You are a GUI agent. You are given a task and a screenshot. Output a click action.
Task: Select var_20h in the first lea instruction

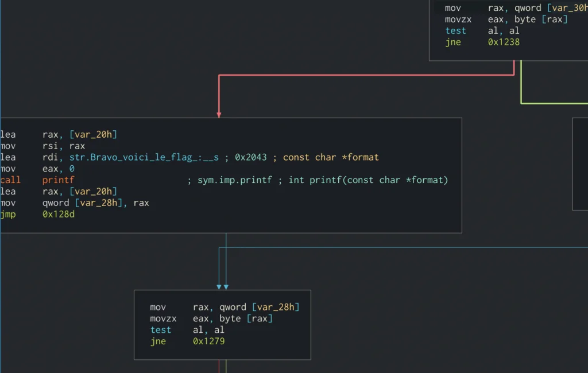(94, 134)
